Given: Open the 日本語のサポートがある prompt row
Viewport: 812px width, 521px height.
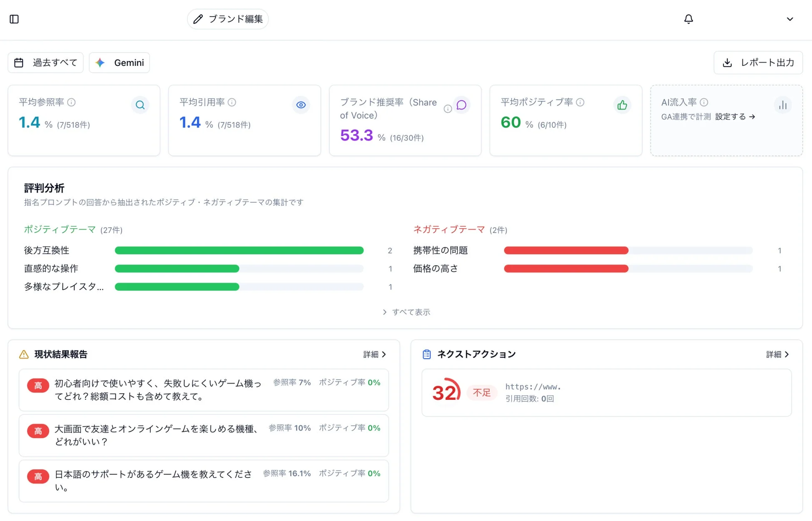Looking at the screenshot, I should (x=204, y=481).
